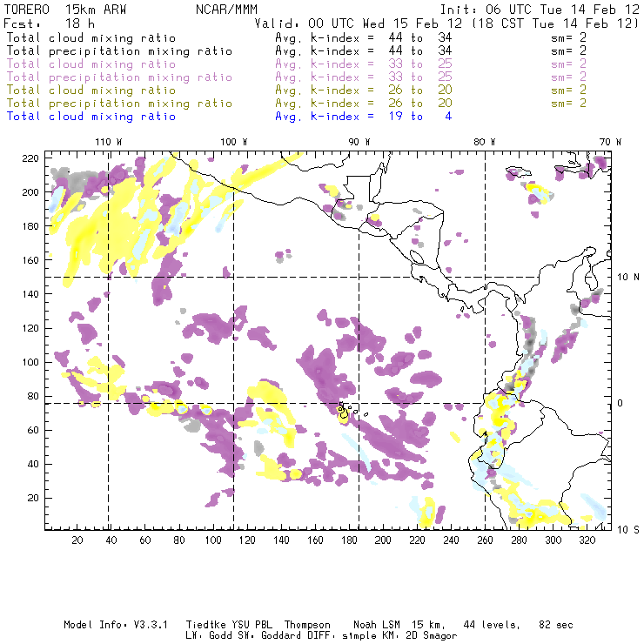Select the 'Valid: 00 UTC Wed 15 Feb 12' text
This screenshot has width=644, height=644.
coord(359,23)
